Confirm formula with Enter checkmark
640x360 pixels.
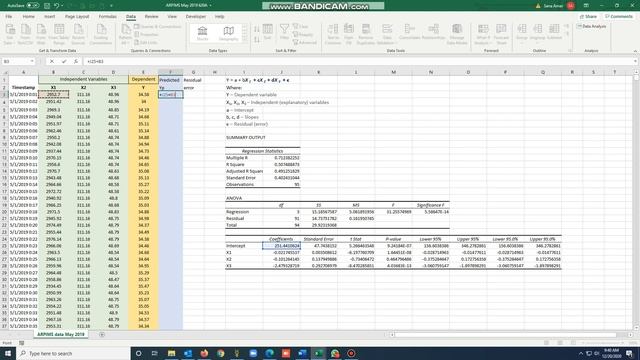[64, 61]
